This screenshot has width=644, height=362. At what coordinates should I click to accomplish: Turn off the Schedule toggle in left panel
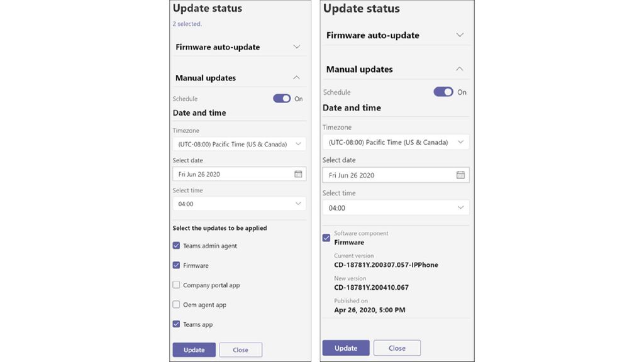[282, 98]
